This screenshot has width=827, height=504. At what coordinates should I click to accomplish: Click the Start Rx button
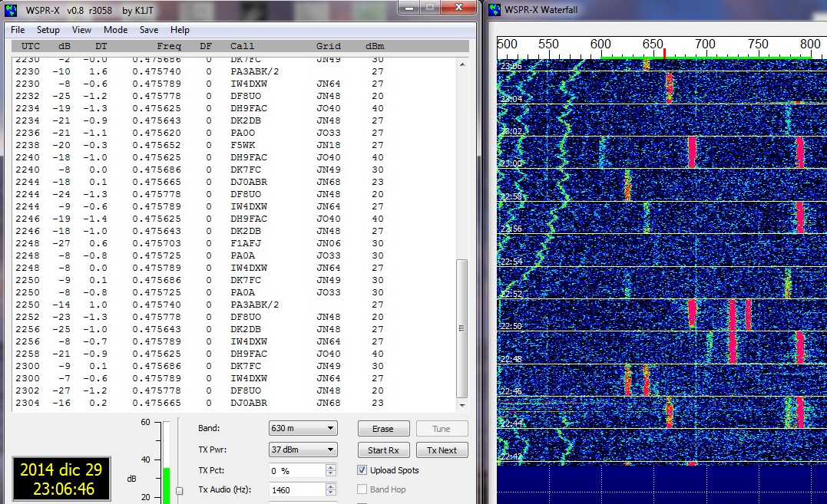(x=383, y=450)
